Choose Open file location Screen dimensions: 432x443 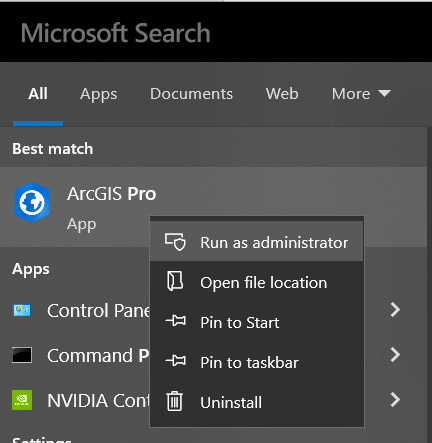[x=257, y=282]
